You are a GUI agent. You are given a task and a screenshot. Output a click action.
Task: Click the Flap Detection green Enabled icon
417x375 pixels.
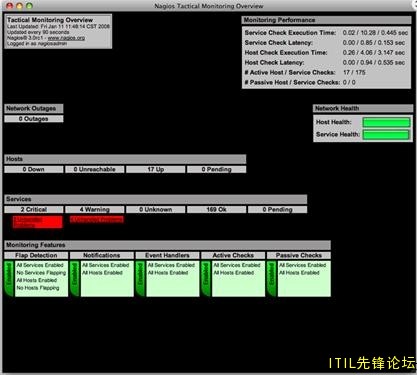pos(9,279)
